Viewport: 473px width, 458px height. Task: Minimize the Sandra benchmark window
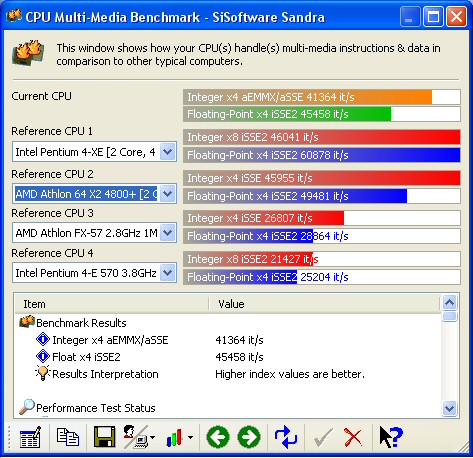click(x=409, y=17)
